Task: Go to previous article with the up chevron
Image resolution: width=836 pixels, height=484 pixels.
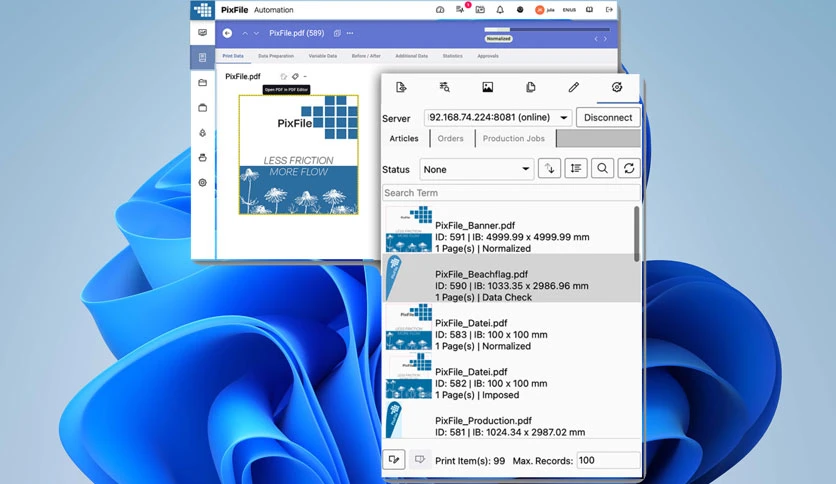Action: click(x=245, y=33)
